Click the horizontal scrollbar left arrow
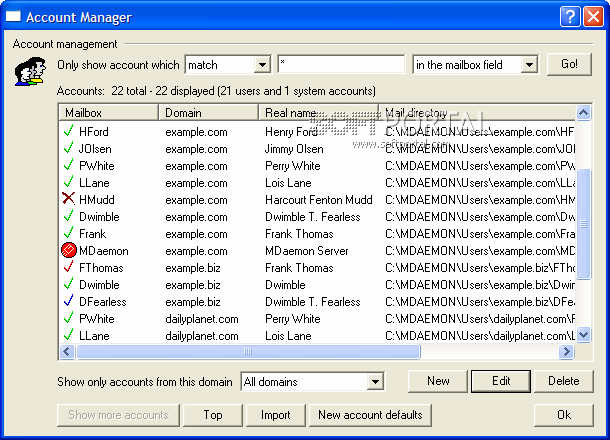The height and width of the screenshot is (440, 610). tap(67, 352)
